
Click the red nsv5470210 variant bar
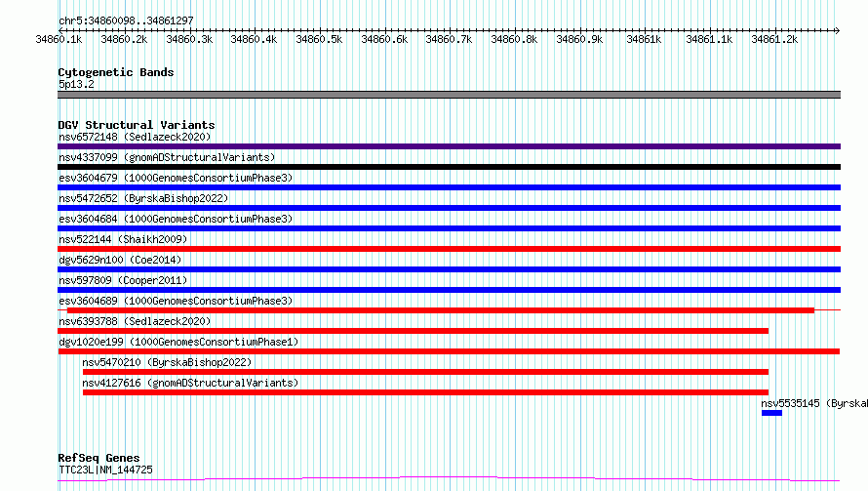425,372
